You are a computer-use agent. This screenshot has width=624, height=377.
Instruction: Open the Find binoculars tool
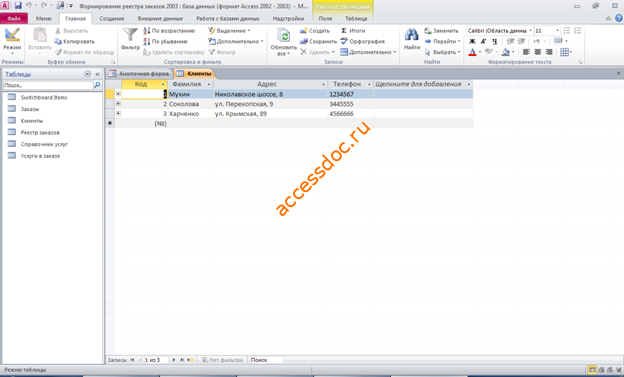pos(411,35)
